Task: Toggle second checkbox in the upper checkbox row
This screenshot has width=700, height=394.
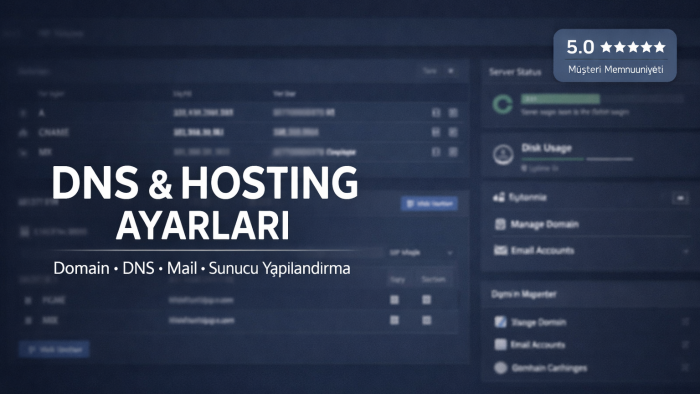Action: 427,300
